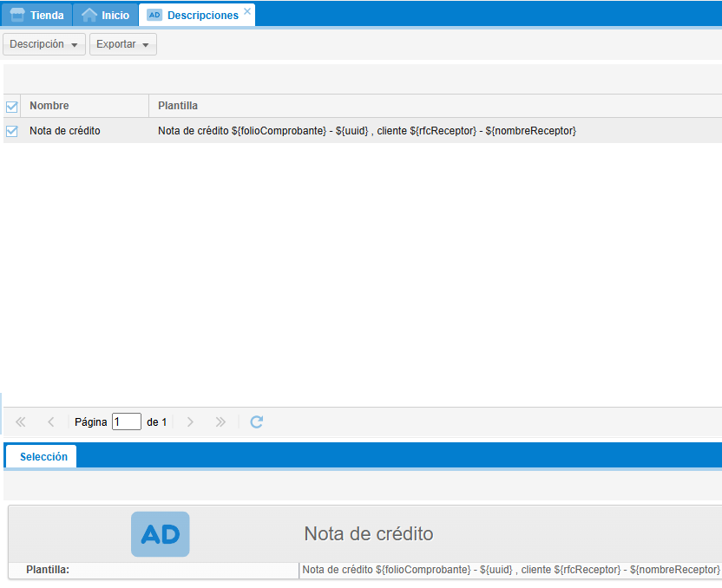Refresh the descriptions list
This screenshot has width=722, height=588.
[x=256, y=422]
